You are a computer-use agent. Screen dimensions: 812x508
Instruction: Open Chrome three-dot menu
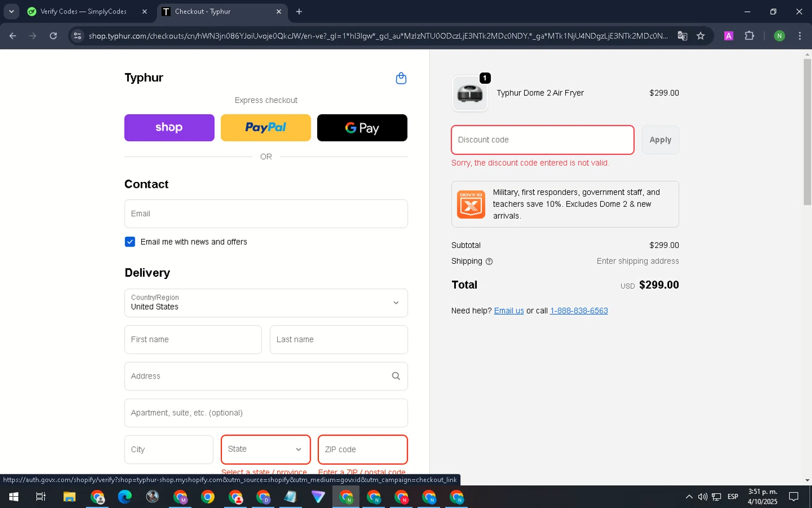(x=800, y=36)
